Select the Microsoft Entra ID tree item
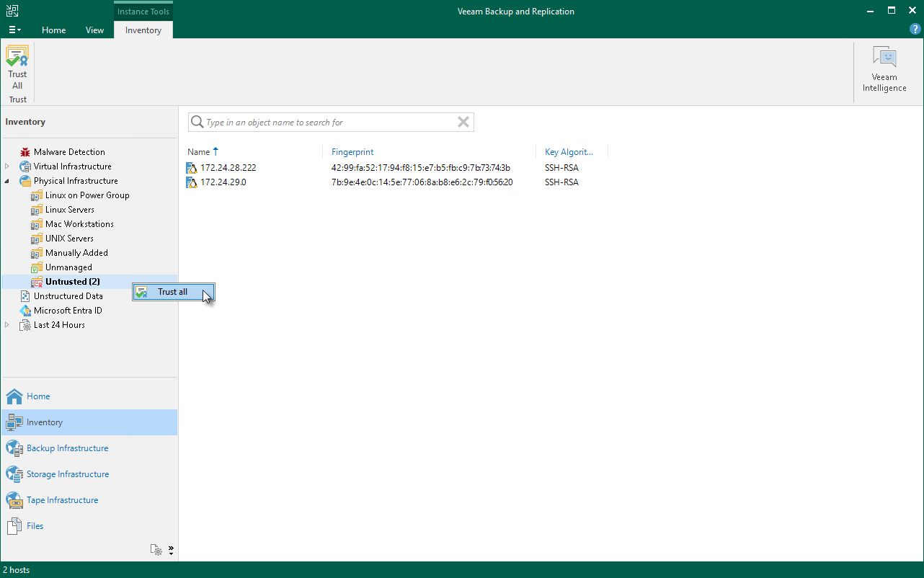This screenshot has height=578, width=924. 68,311
